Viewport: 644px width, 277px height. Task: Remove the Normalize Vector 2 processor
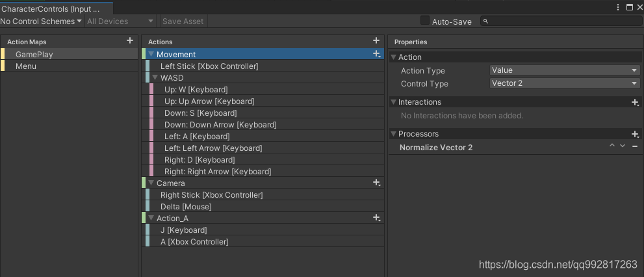coord(635,147)
